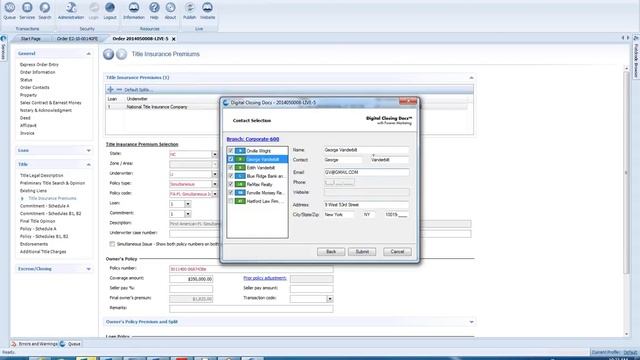Open the Website ribbon icon

coord(207,10)
